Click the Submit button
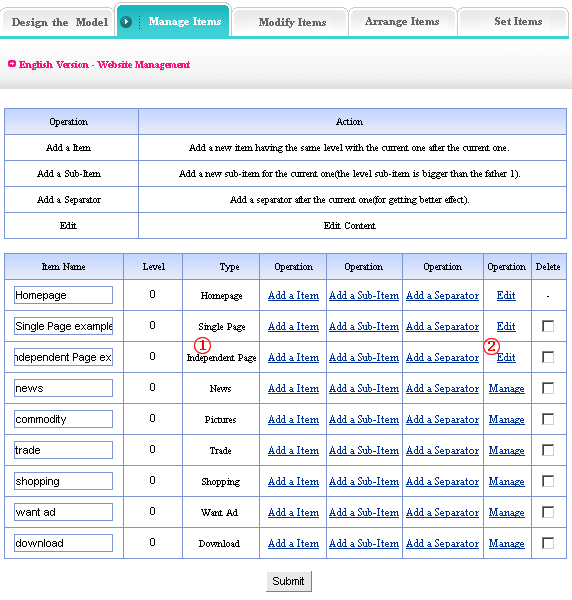572x600 pixels. [289, 581]
